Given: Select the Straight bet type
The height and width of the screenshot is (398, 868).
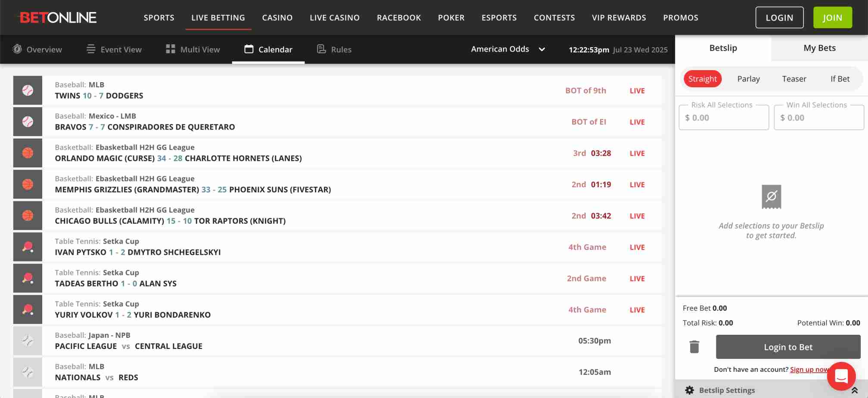Looking at the screenshot, I should [x=703, y=79].
